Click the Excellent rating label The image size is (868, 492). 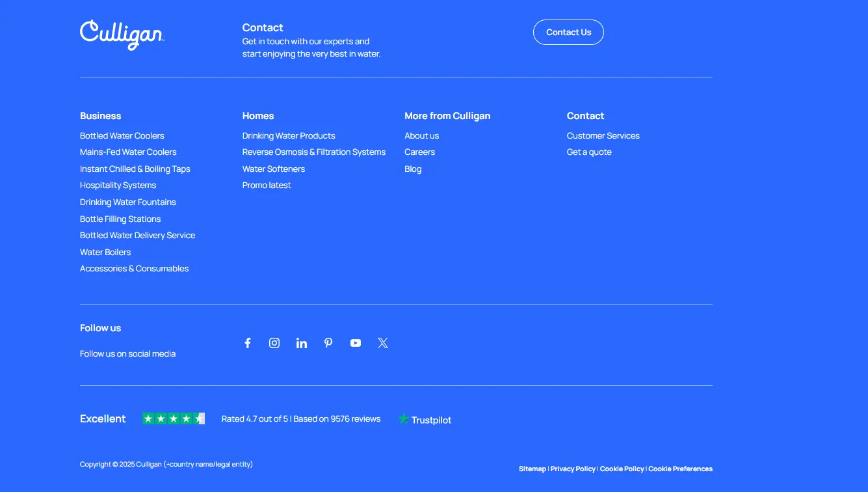click(103, 419)
